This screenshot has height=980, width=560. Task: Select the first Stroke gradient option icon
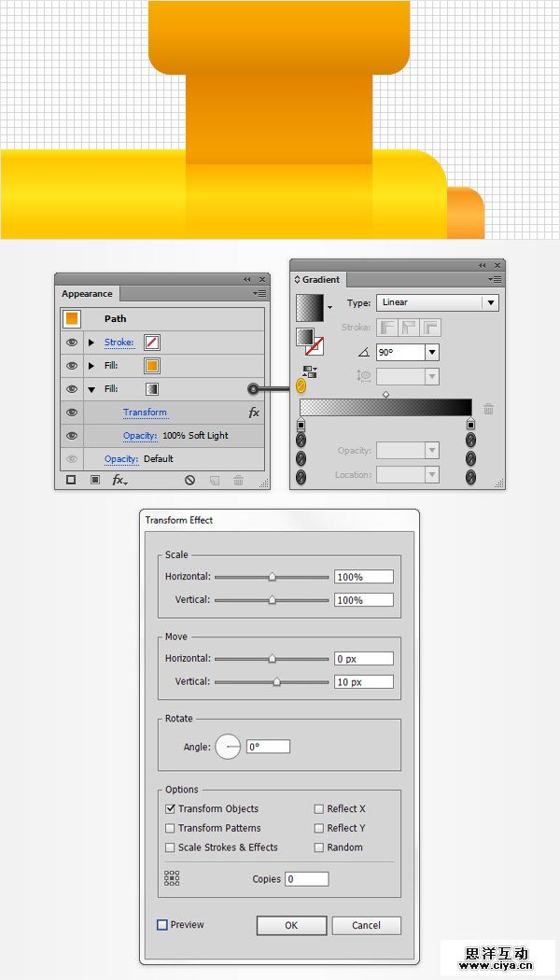pyautogui.click(x=386, y=327)
